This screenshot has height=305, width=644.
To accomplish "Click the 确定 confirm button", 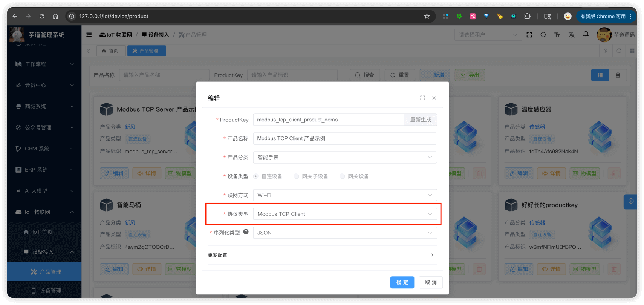I will pos(402,282).
